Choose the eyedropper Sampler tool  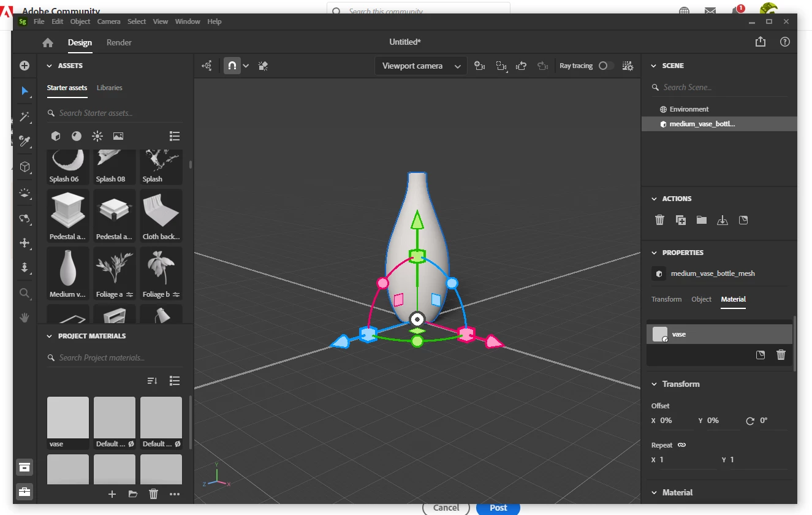tap(25, 142)
